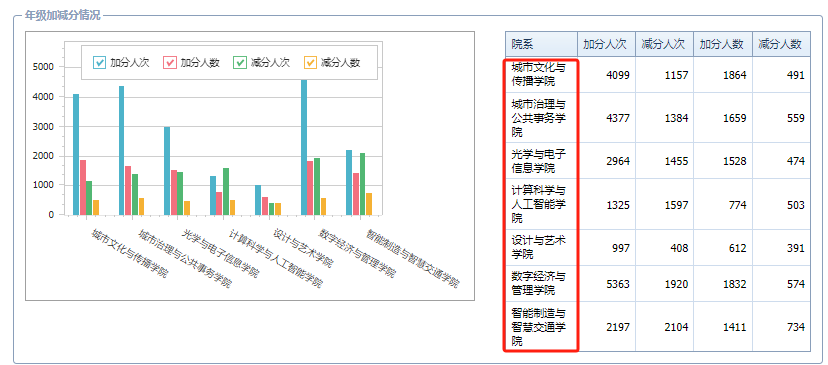The height and width of the screenshot is (365, 828).
Task: Click the value 1659 in the table
Action: pos(735,118)
